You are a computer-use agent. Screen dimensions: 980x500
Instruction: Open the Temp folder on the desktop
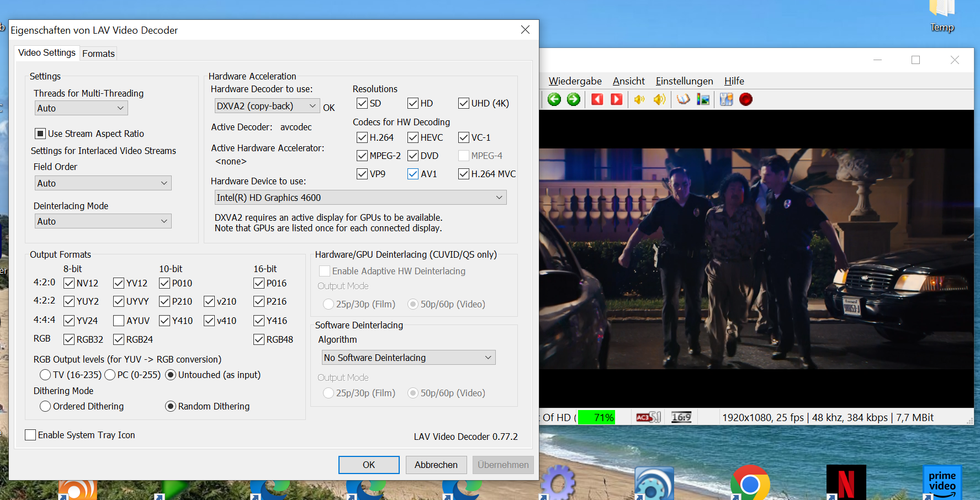point(942,17)
